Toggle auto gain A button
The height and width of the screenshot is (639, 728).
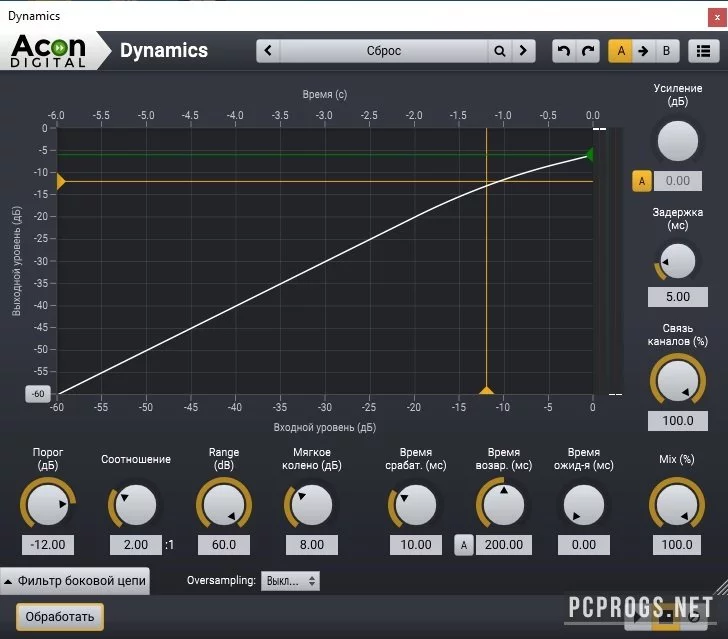642,181
